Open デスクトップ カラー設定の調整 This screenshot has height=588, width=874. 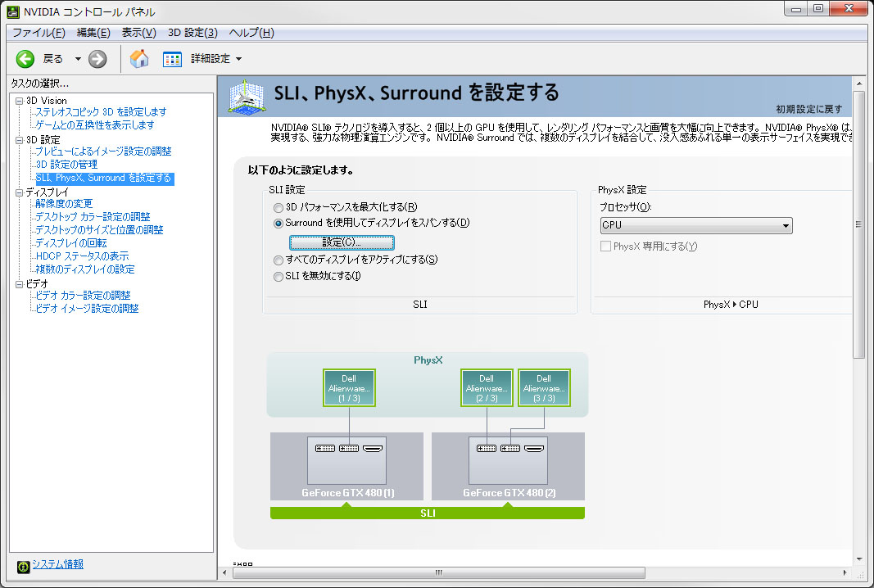coord(93,217)
